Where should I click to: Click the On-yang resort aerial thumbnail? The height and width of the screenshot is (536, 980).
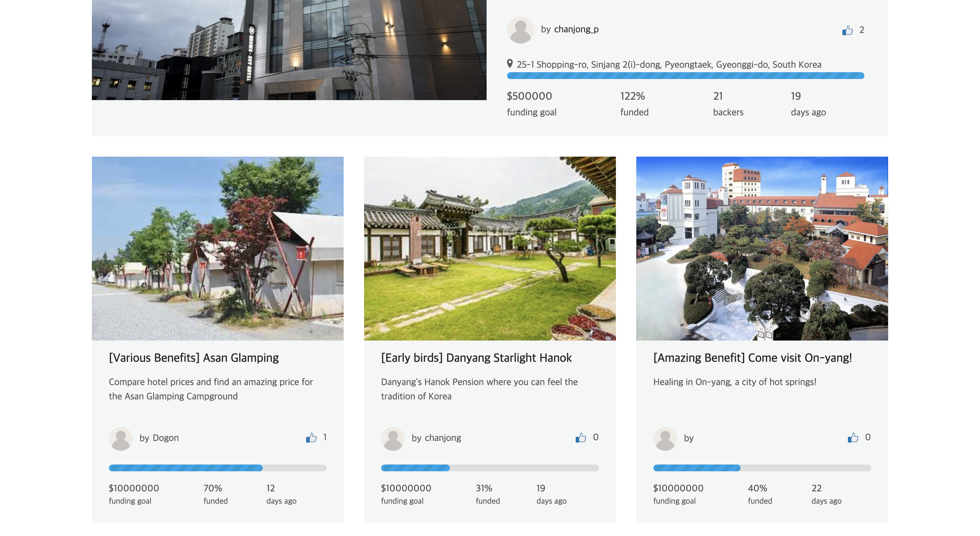pos(762,248)
